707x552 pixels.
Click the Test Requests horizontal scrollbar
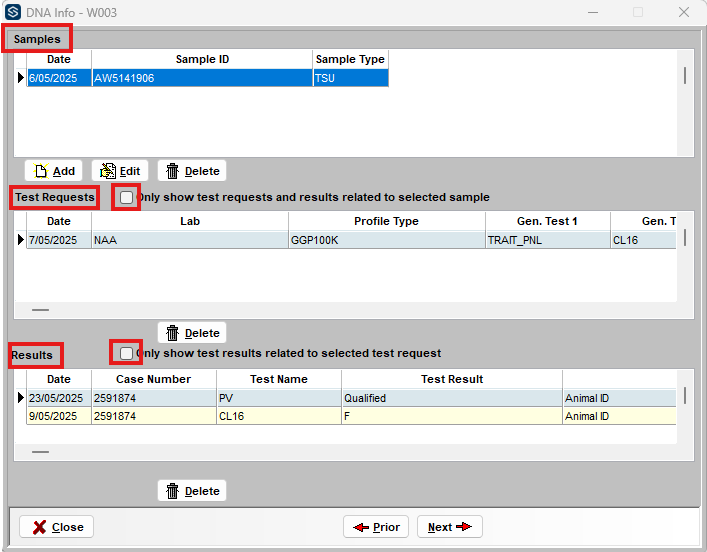pos(40,311)
